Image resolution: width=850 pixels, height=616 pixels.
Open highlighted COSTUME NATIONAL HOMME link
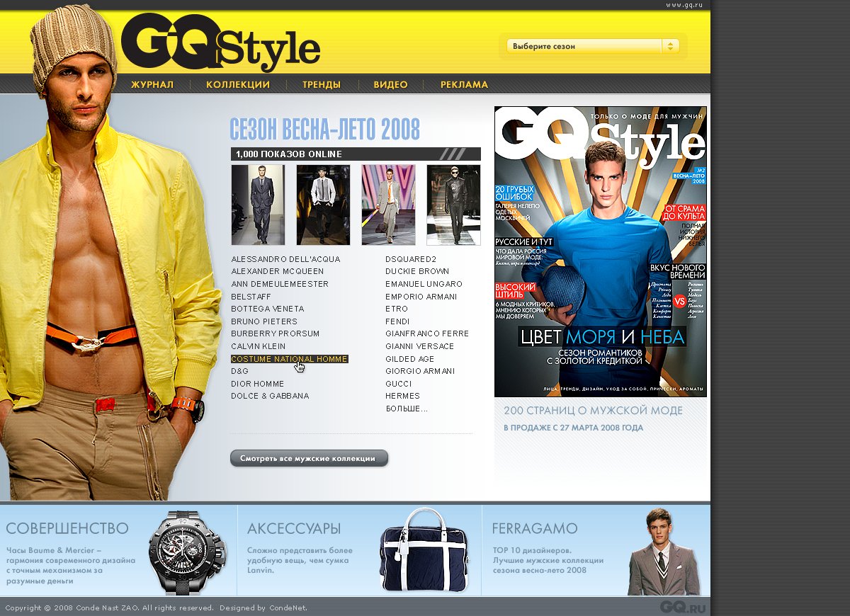pyautogui.click(x=289, y=359)
